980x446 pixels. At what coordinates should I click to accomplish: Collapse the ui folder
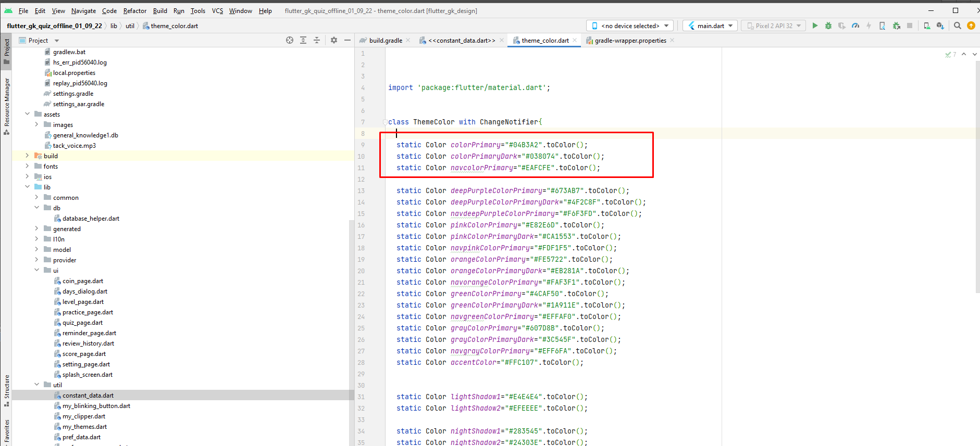(36, 270)
